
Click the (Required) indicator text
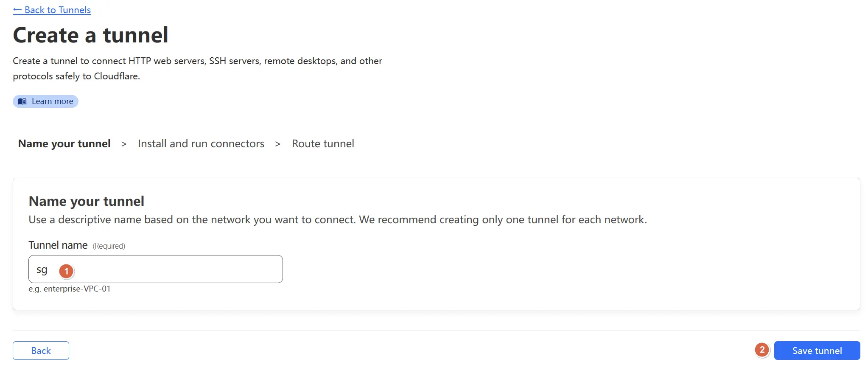[x=109, y=246]
